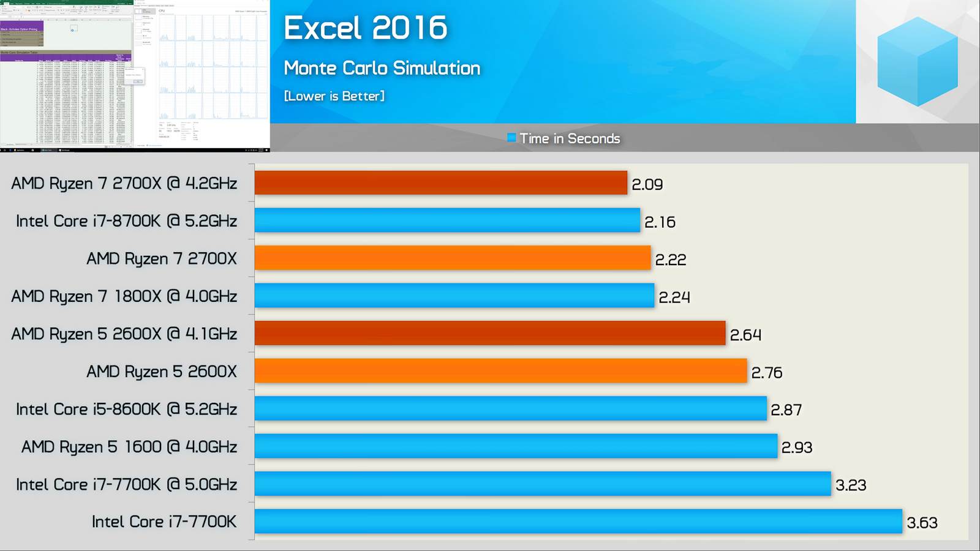Viewport: 980px width, 551px height.
Task: Click the "[Lower is Better]" note
Action: 334,96
